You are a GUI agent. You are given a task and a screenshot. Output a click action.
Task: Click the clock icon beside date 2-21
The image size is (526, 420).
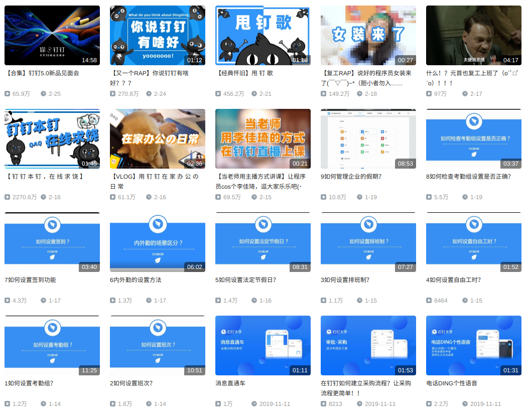(x=254, y=94)
